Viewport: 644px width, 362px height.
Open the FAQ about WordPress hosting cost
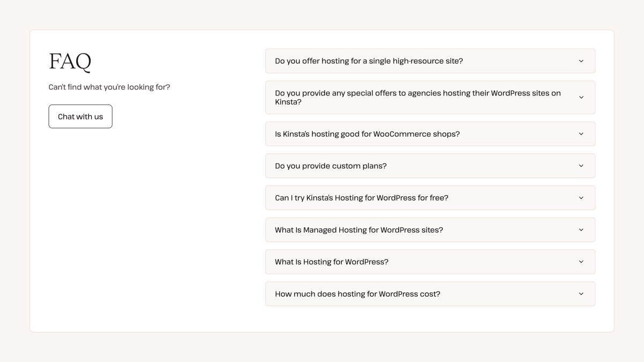(357, 293)
